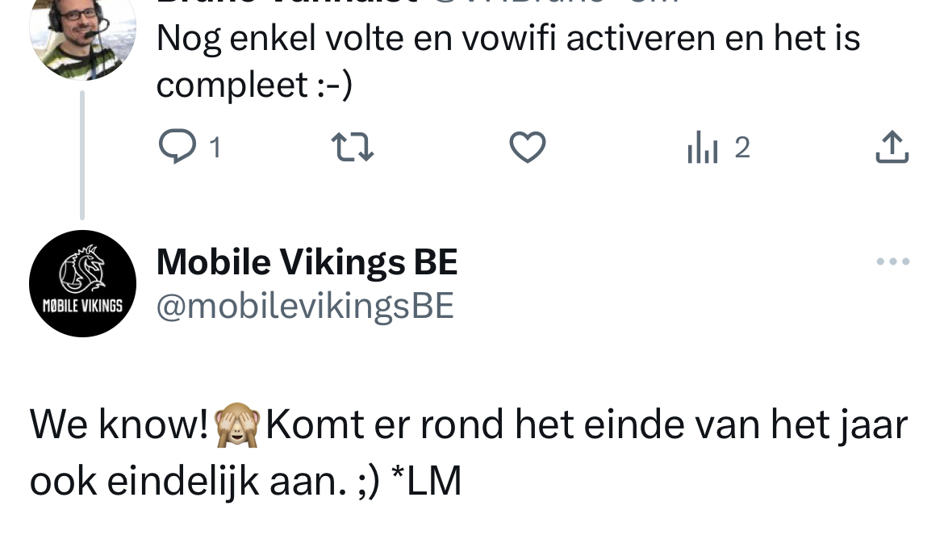This screenshot has height=560, width=944.
Task: Like the tweet with the heart icon
Action: pos(528,148)
